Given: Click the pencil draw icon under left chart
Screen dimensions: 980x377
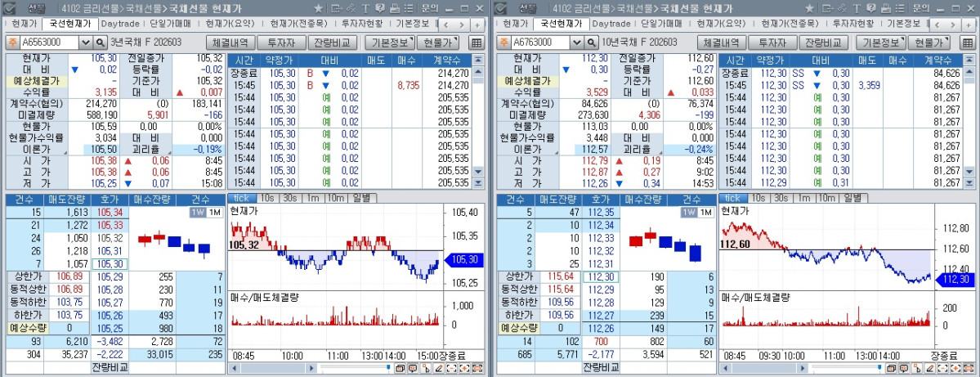Looking at the screenshot, I should click(439, 368).
